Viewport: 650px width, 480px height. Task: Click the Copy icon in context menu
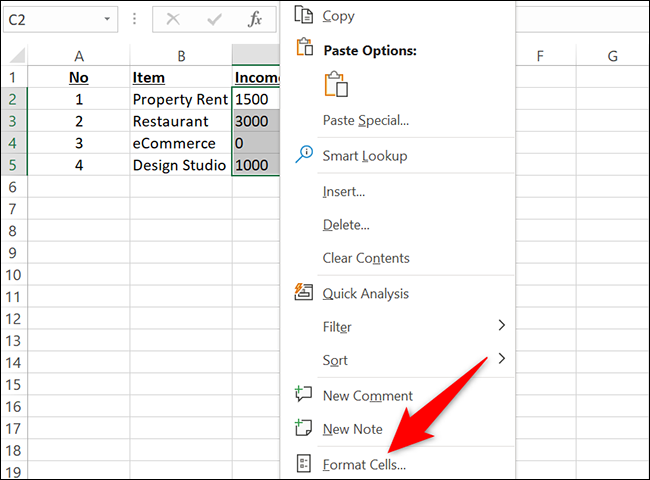[x=304, y=15]
